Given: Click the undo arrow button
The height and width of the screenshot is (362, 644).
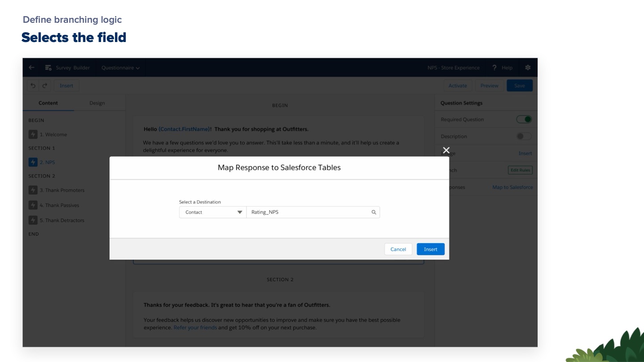Looking at the screenshot, I should pyautogui.click(x=33, y=86).
